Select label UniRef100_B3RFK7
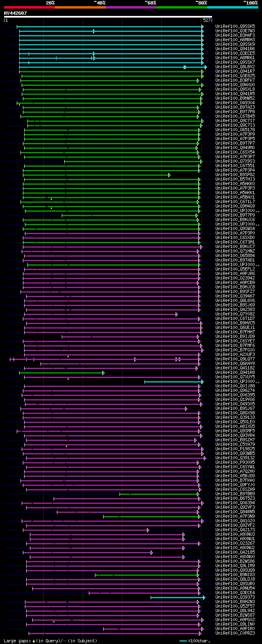262x644 pixels. (235, 80)
